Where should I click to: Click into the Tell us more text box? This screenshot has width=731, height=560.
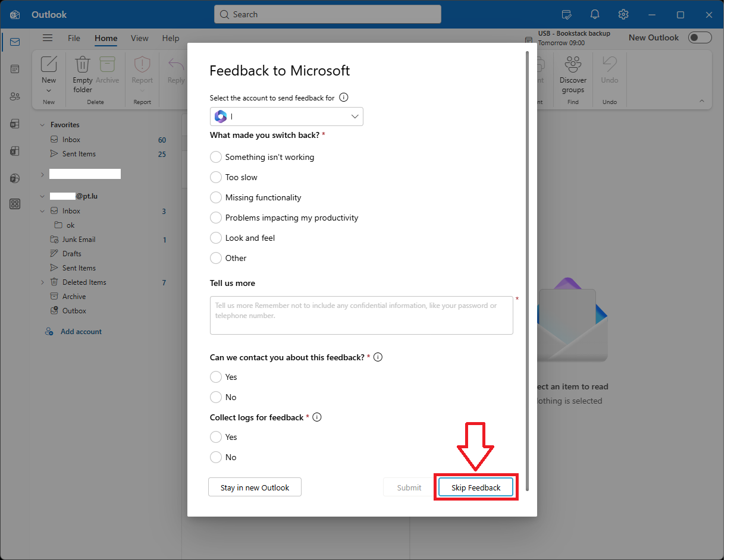(x=361, y=315)
